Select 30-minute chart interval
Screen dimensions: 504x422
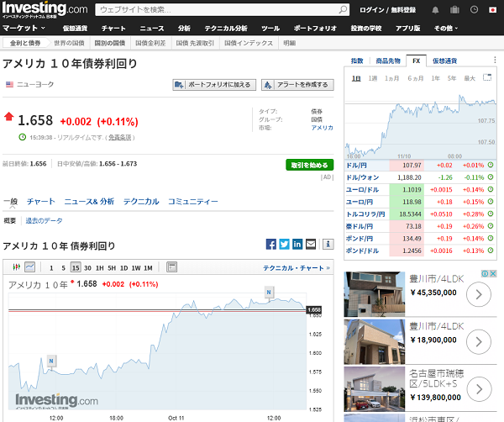(87, 268)
